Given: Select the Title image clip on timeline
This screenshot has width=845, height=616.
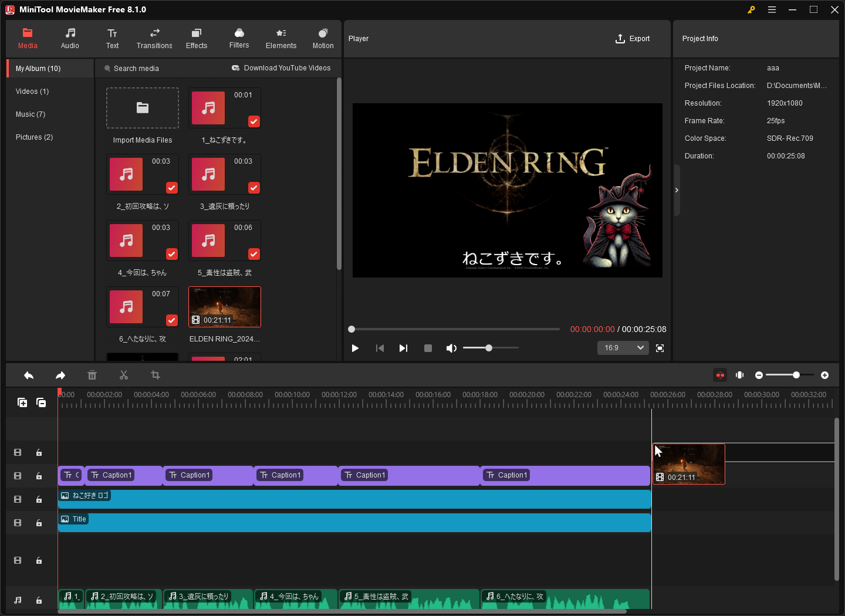Looking at the screenshot, I should click(354, 523).
